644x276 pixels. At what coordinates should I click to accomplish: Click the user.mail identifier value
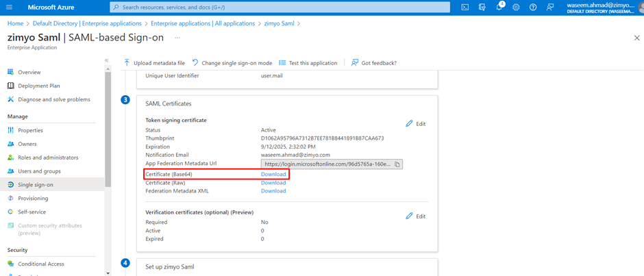271,76
